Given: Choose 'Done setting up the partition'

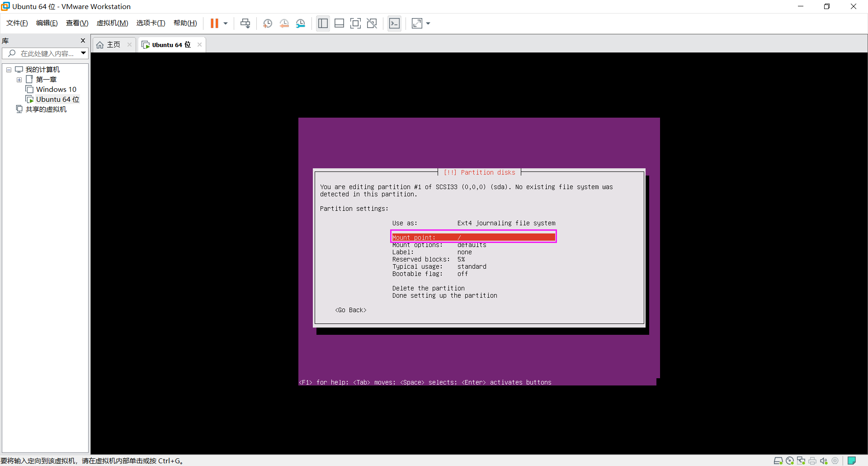Looking at the screenshot, I should (444, 295).
